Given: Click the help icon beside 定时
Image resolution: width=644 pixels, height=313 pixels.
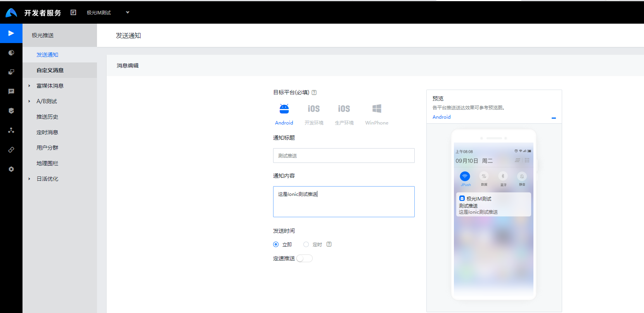Looking at the screenshot, I should (329, 244).
